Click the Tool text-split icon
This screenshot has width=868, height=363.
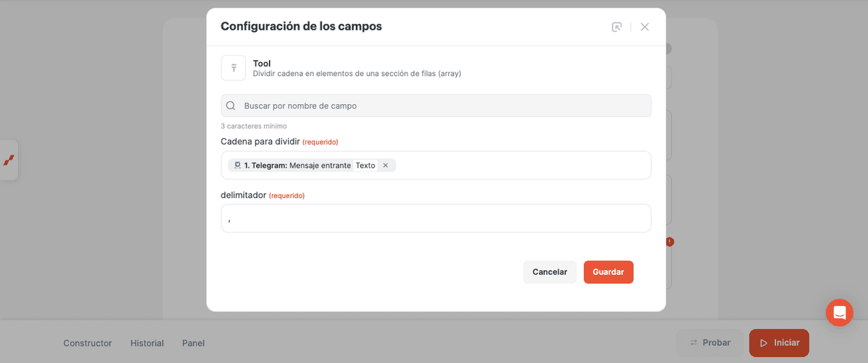pyautogui.click(x=234, y=68)
